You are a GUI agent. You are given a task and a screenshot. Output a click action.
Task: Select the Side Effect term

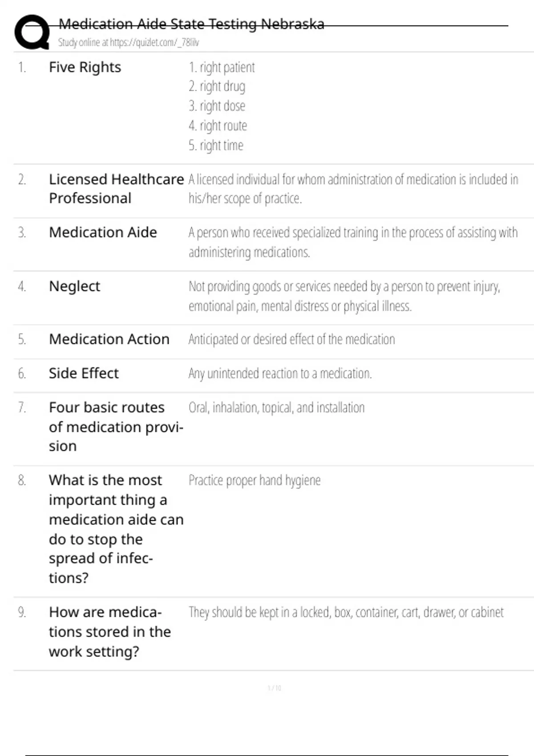click(84, 374)
